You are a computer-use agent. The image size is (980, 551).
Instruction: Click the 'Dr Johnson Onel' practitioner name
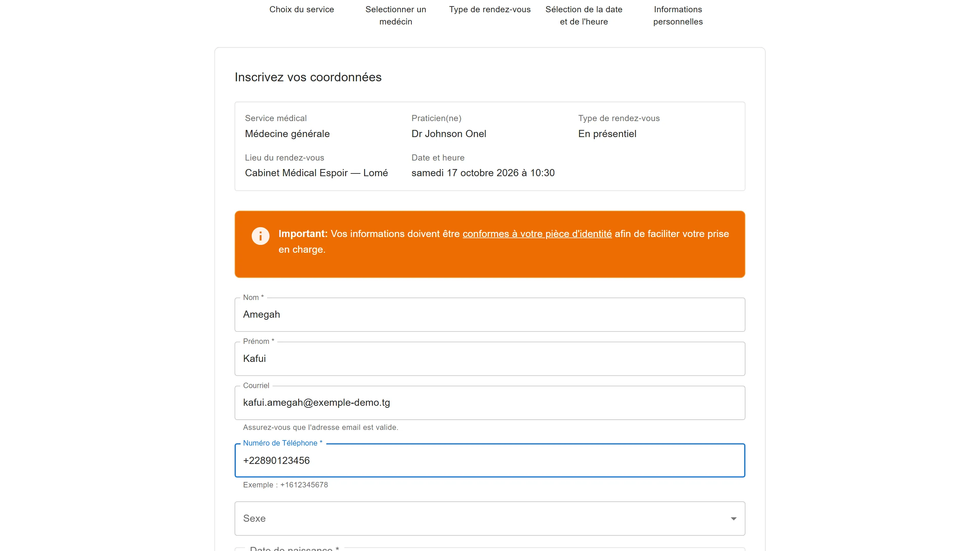(x=448, y=134)
